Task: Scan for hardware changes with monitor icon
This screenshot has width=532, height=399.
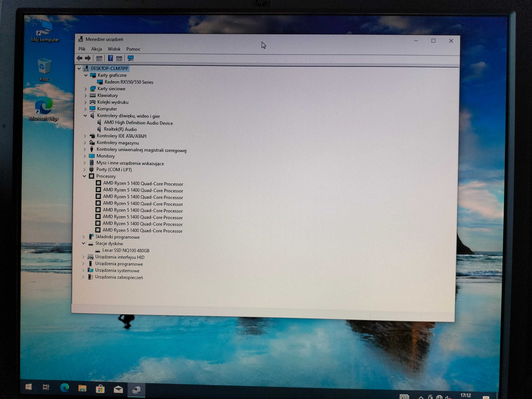Action: pyautogui.click(x=131, y=58)
